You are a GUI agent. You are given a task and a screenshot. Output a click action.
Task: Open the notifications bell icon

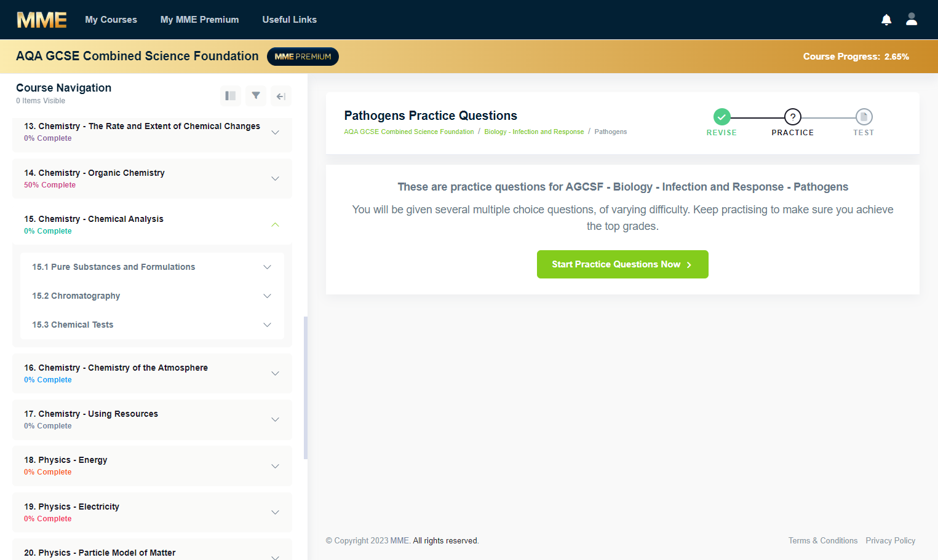[x=886, y=20]
